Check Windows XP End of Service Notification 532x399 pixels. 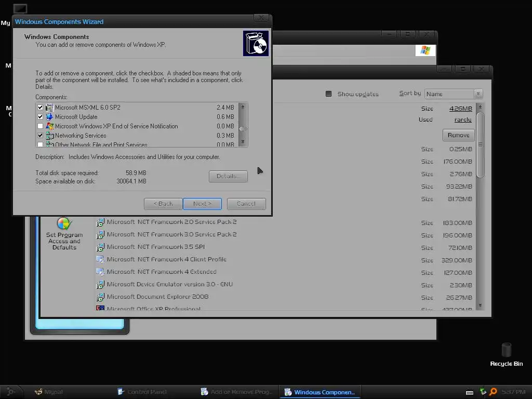tap(41, 126)
